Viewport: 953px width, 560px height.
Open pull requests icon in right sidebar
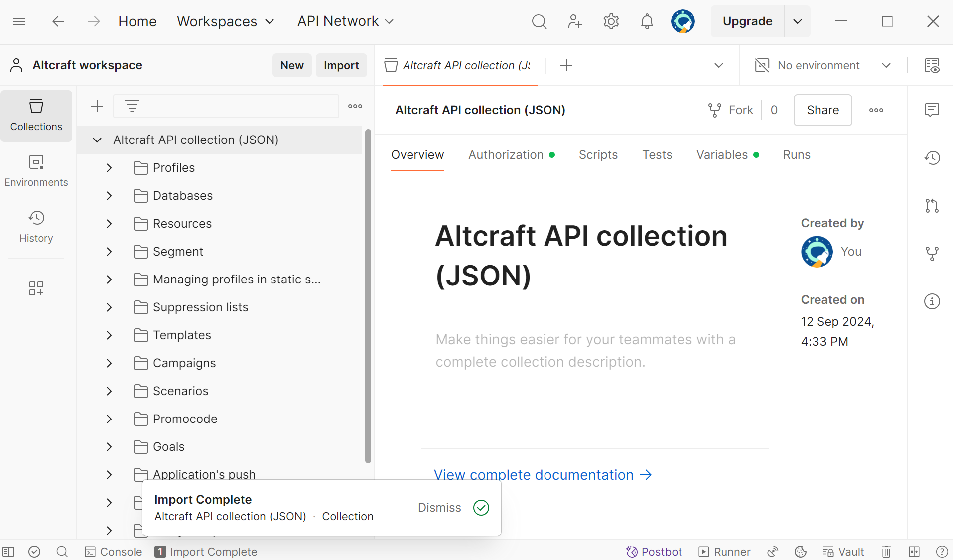[x=932, y=205]
